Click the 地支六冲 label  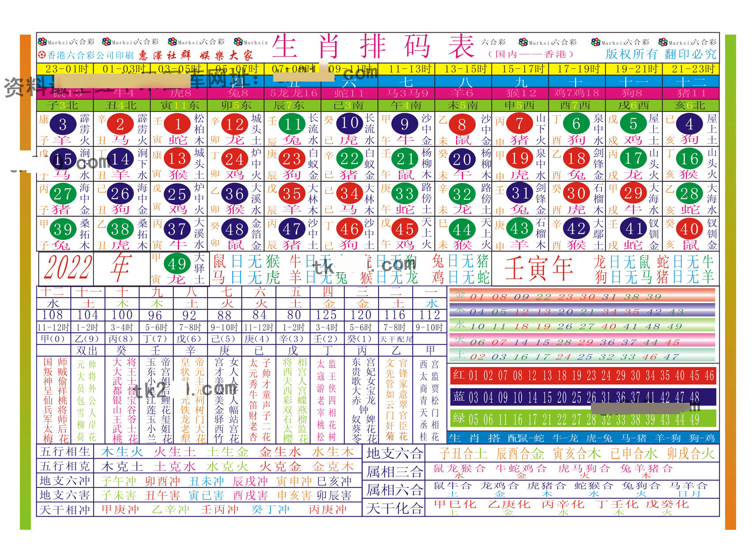click(x=65, y=481)
